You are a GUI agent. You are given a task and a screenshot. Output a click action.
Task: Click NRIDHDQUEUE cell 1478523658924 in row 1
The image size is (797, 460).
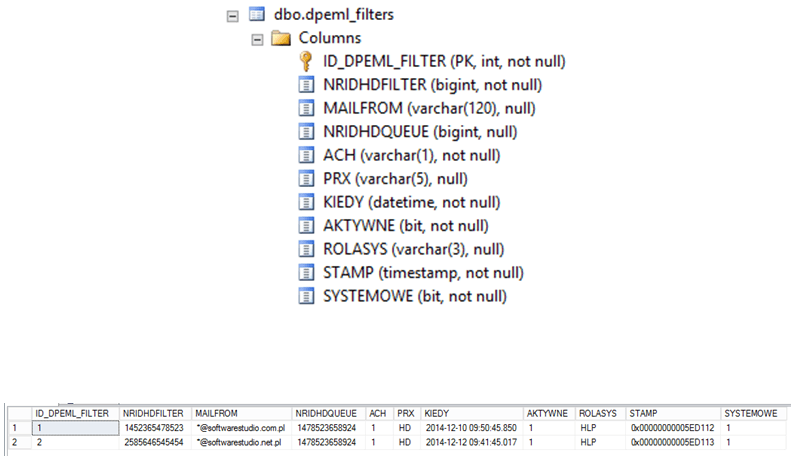(328, 428)
